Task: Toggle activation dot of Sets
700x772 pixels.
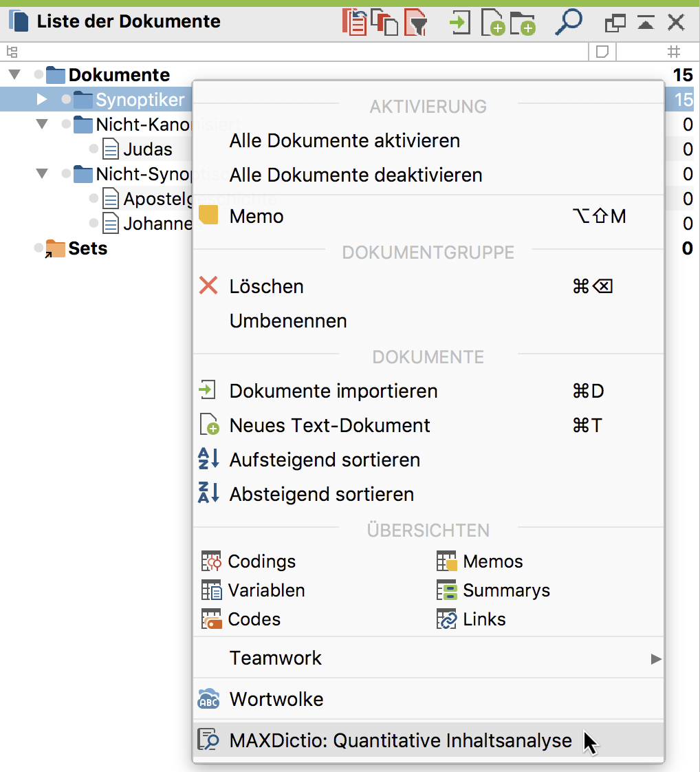Action: (39, 248)
